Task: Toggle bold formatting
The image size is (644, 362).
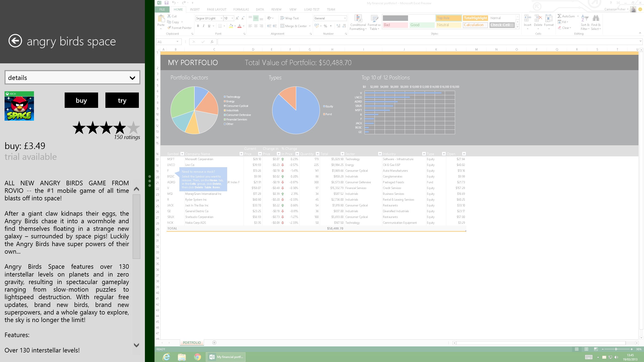Action: click(198, 26)
